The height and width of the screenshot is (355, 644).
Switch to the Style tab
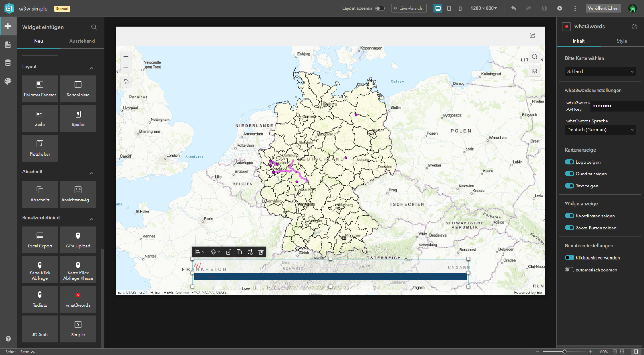(x=622, y=41)
